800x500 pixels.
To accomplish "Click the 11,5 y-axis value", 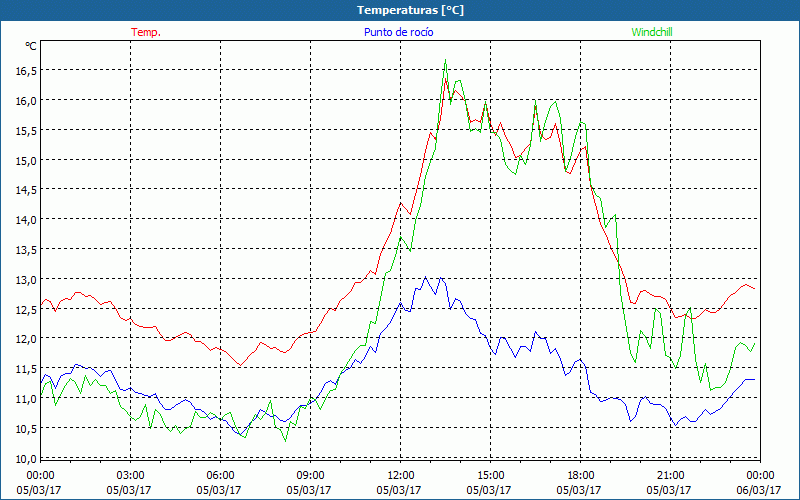I will [26, 369].
